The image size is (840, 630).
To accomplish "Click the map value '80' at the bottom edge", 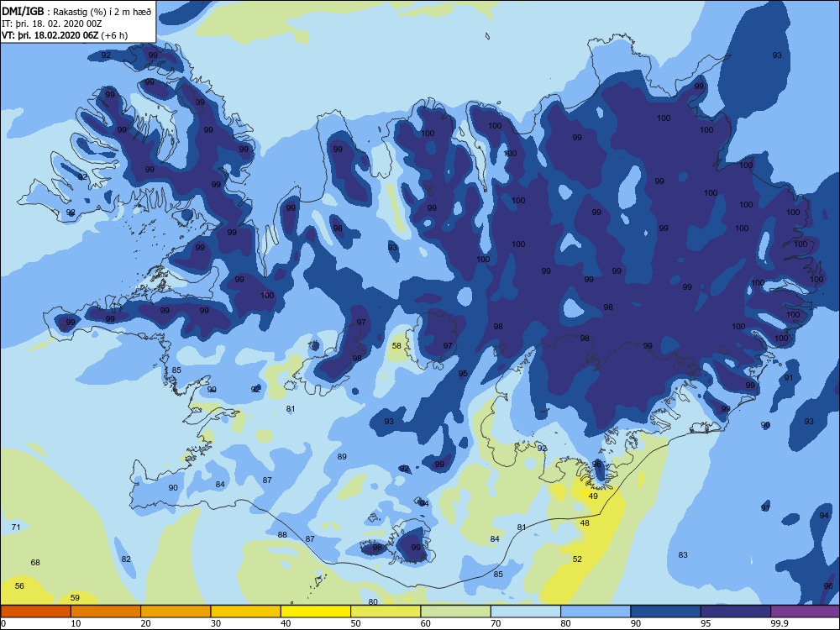I will tap(373, 601).
